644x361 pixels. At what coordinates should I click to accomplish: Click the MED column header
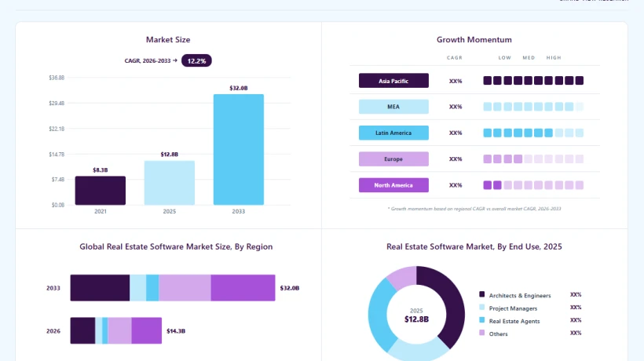[x=529, y=58]
